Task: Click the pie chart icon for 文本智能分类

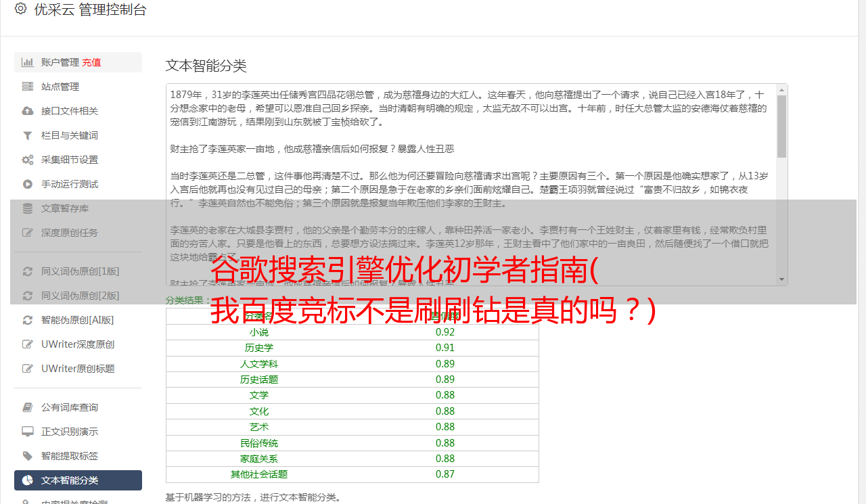Action: pos(28,480)
